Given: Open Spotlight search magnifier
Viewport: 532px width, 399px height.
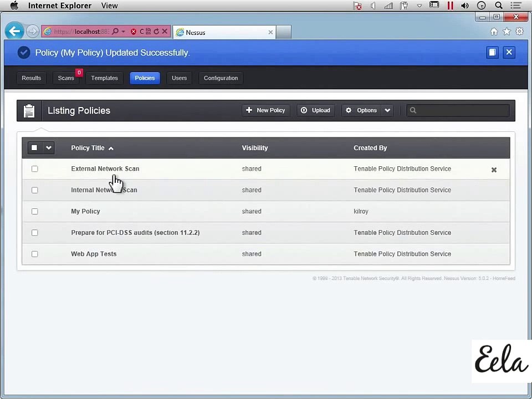Looking at the screenshot, I should pyautogui.click(x=498, y=6).
